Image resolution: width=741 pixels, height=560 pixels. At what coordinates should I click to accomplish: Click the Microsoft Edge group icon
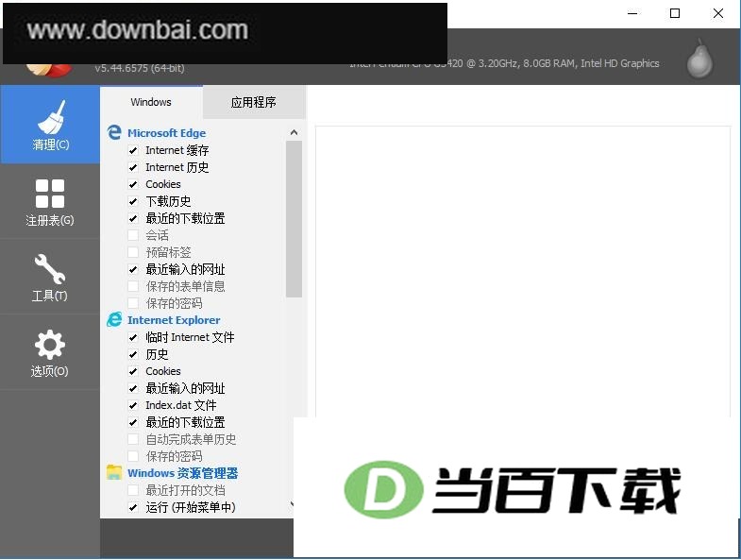tap(114, 132)
